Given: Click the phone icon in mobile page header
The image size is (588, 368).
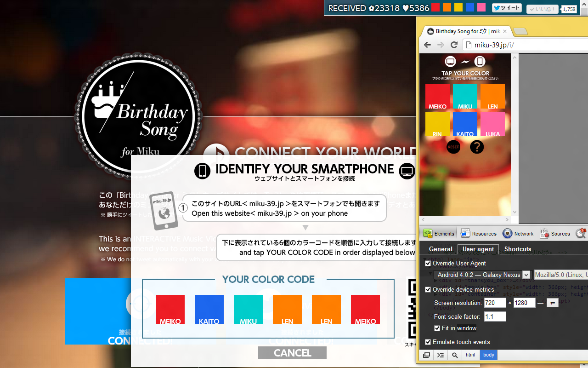Looking at the screenshot, I should [x=480, y=62].
